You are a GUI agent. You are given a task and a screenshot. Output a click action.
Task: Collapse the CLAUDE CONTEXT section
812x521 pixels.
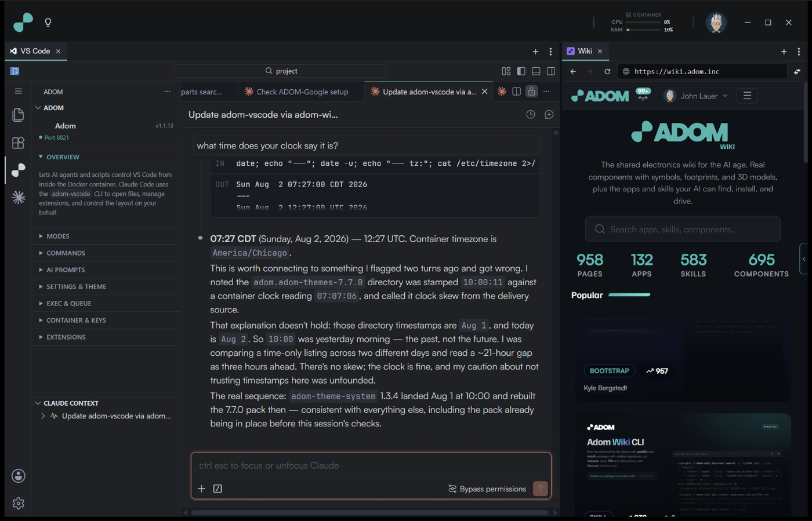coord(107,403)
